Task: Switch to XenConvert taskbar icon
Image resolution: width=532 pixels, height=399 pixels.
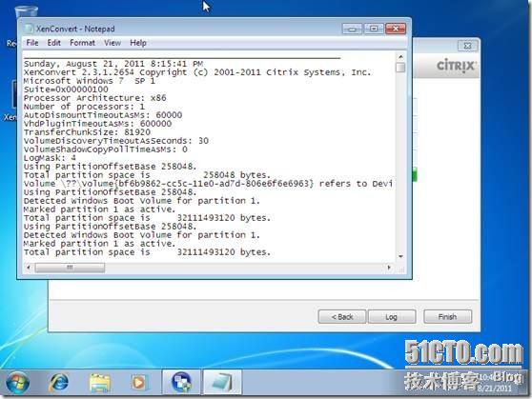Action: [x=181, y=383]
